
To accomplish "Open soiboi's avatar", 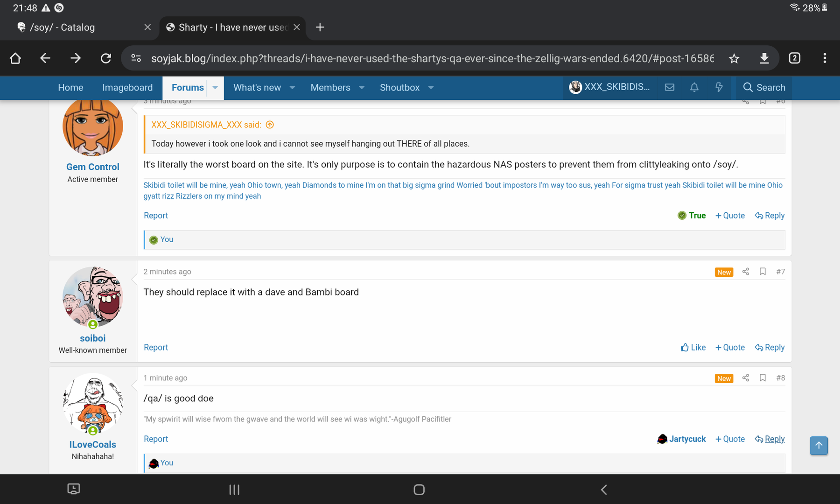I will (x=93, y=297).
